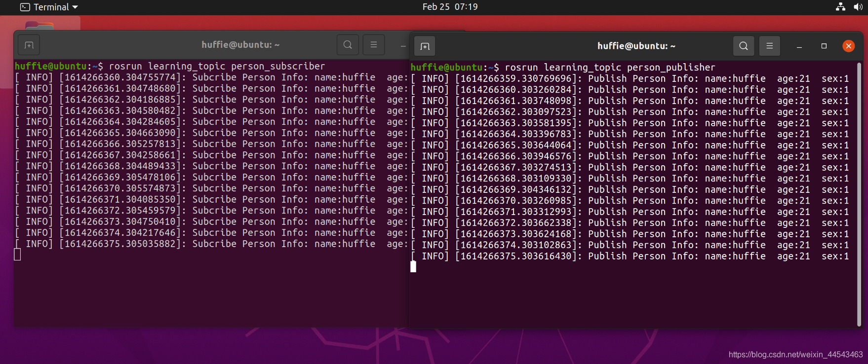This screenshot has width=868, height=364.
Task: Click publisher log line 1614266374.303102863
Action: click(x=630, y=245)
